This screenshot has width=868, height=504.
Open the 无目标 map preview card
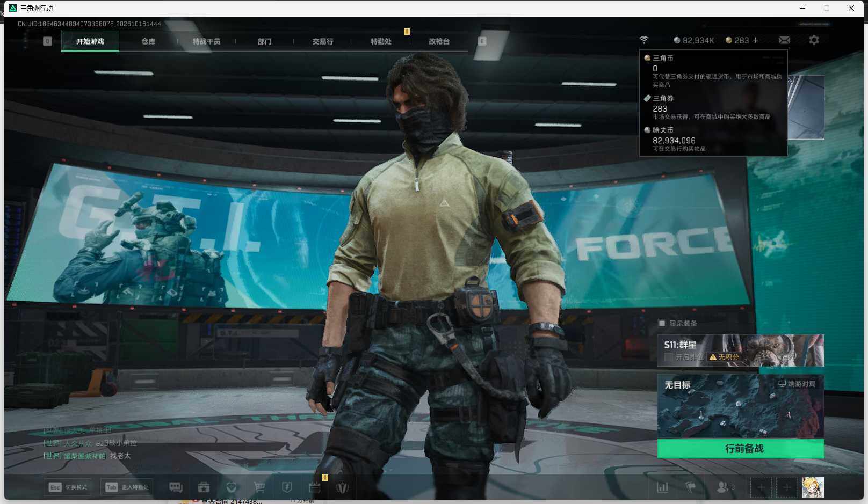[x=741, y=406]
